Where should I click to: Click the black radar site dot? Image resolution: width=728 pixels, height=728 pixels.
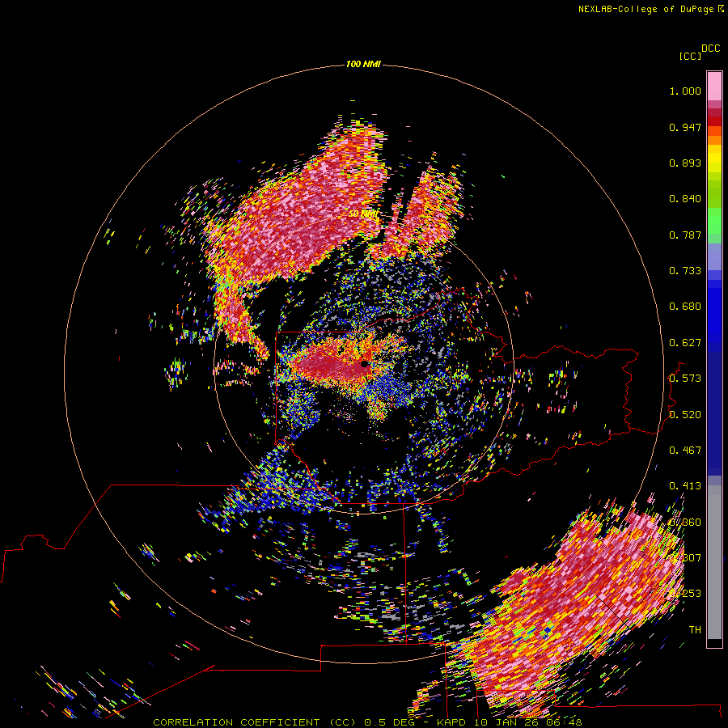[365, 364]
